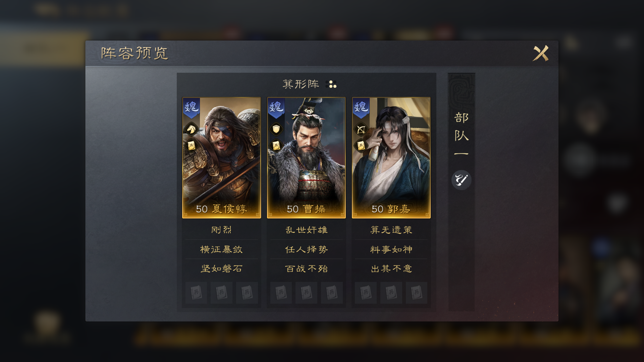Click the cavalry horse icon on 夏侯惇 card

[x=191, y=129]
